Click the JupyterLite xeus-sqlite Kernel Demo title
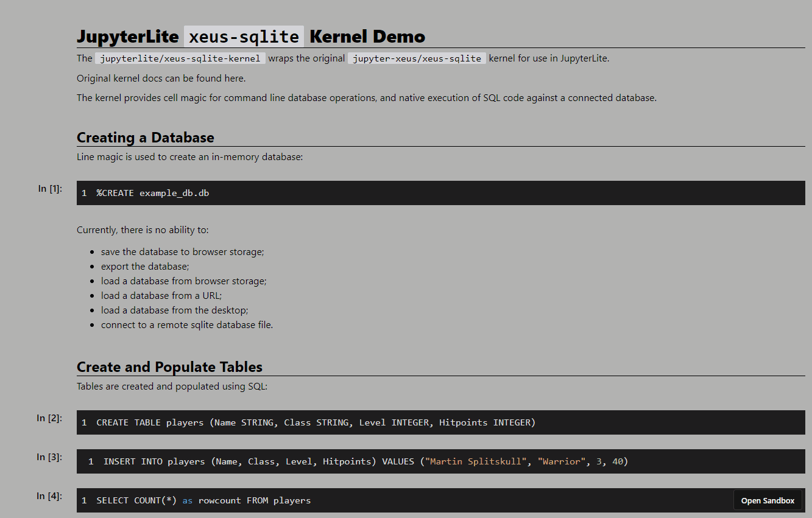812x518 pixels. (251, 37)
